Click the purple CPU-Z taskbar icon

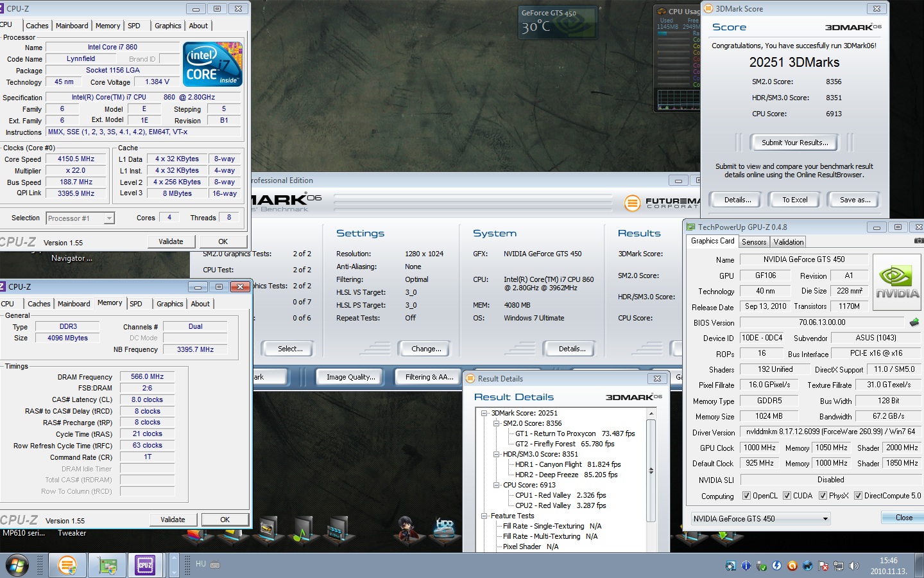tap(145, 565)
